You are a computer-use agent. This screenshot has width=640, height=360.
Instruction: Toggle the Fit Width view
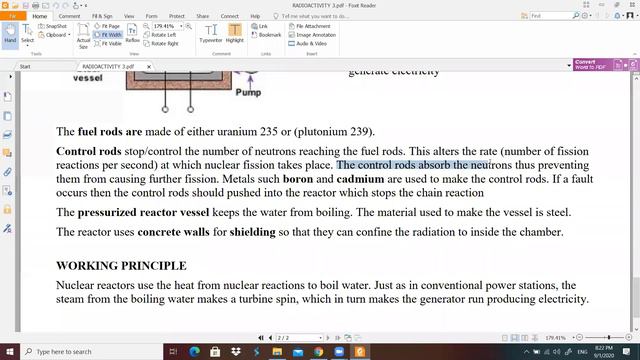tap(108, 35)
